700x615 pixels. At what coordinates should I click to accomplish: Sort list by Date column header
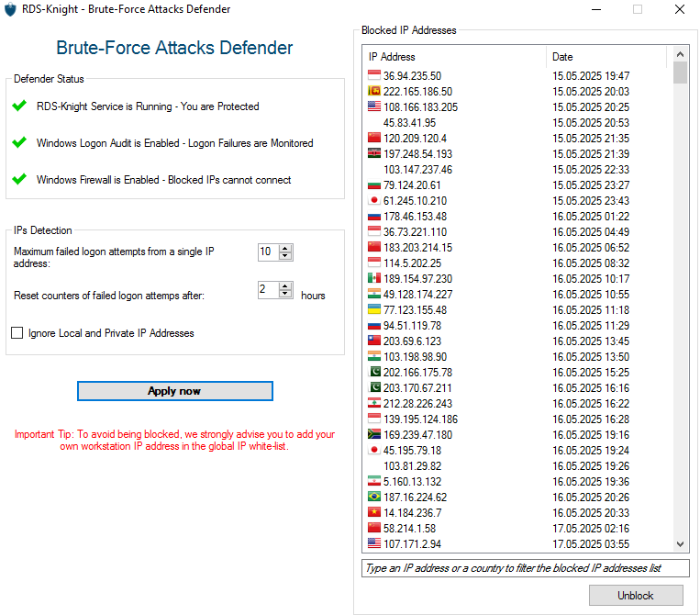point(606,57)
